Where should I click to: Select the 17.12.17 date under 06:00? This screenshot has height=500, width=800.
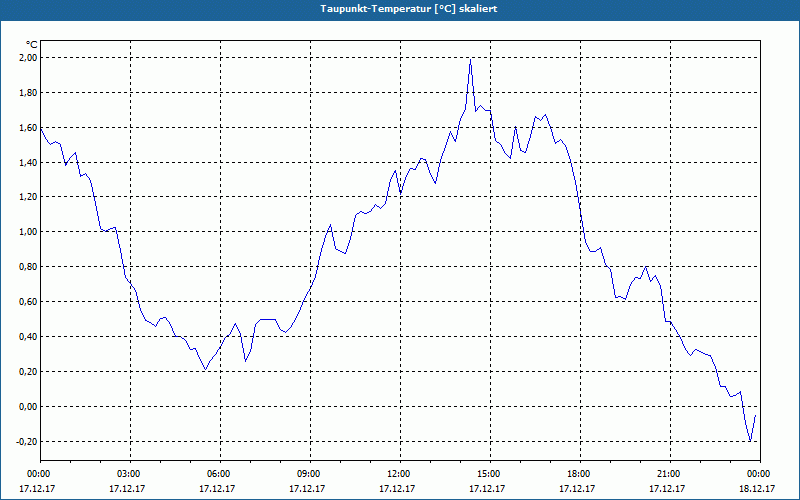coord(217,489)
